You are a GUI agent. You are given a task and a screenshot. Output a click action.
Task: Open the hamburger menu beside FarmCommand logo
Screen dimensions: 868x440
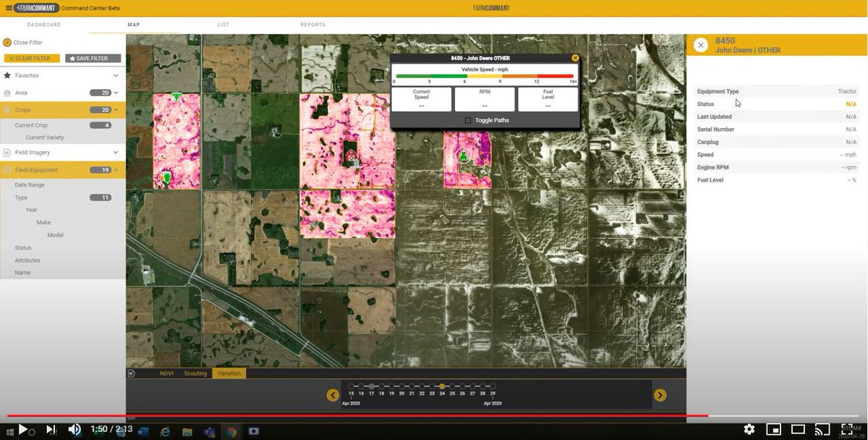pyautogui.click(x=9, y=8)
